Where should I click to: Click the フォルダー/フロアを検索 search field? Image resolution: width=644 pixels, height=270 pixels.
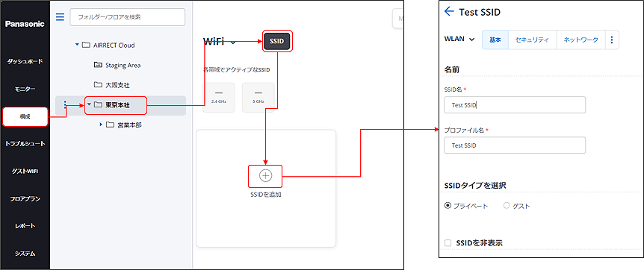click(127, 17)
